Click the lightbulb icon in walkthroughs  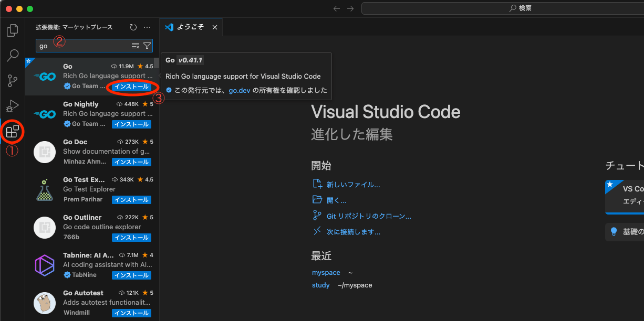613,232
